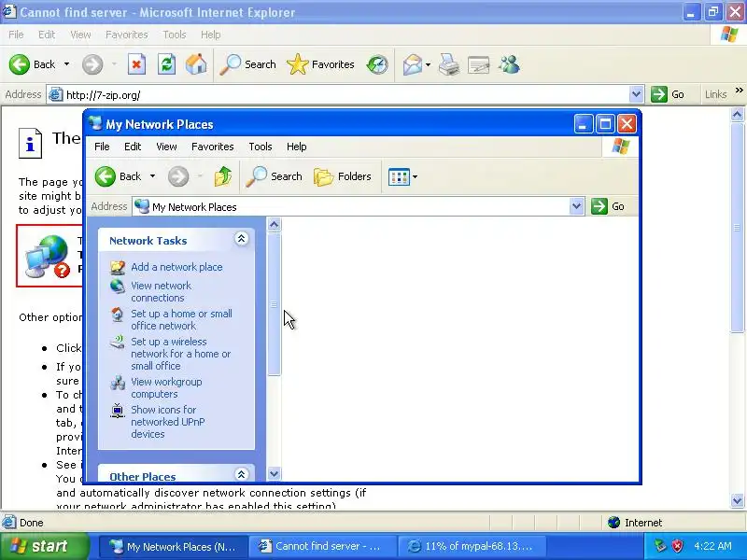Click the Up folder icon in My Network Places

[223, 176]
